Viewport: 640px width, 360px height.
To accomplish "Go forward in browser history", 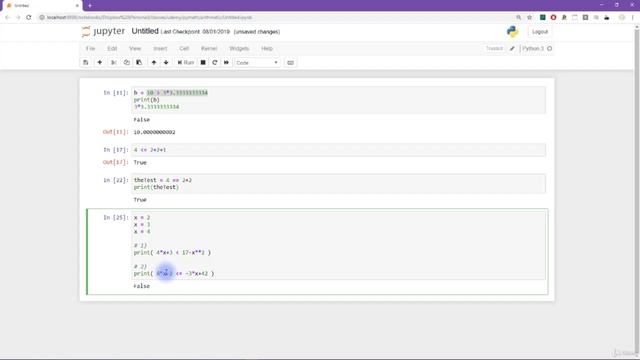I will pos(18,17).
